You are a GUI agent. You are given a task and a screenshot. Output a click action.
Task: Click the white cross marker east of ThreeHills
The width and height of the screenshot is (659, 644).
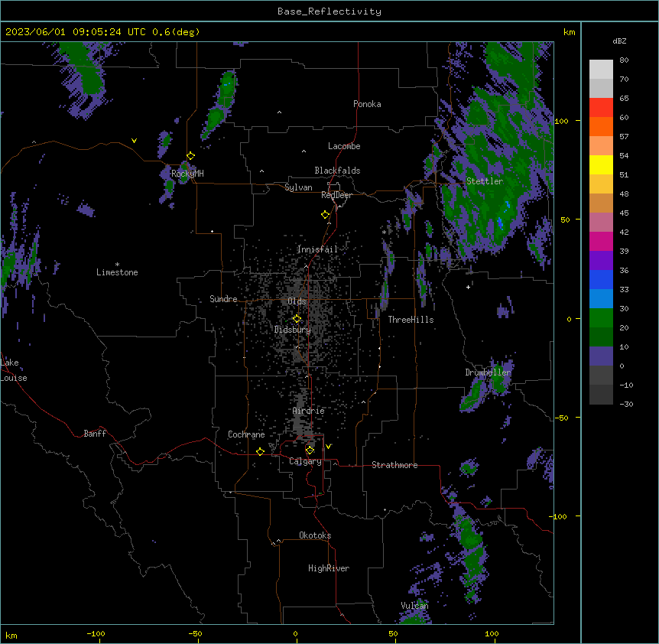[x=468, y=287]
